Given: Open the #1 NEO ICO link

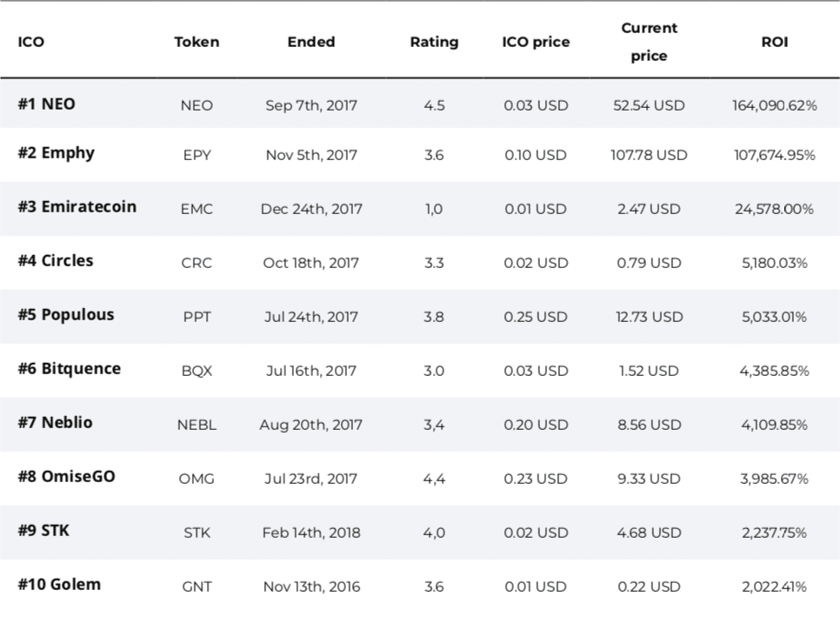Looking at the screenshot, I should click(47, 104).
